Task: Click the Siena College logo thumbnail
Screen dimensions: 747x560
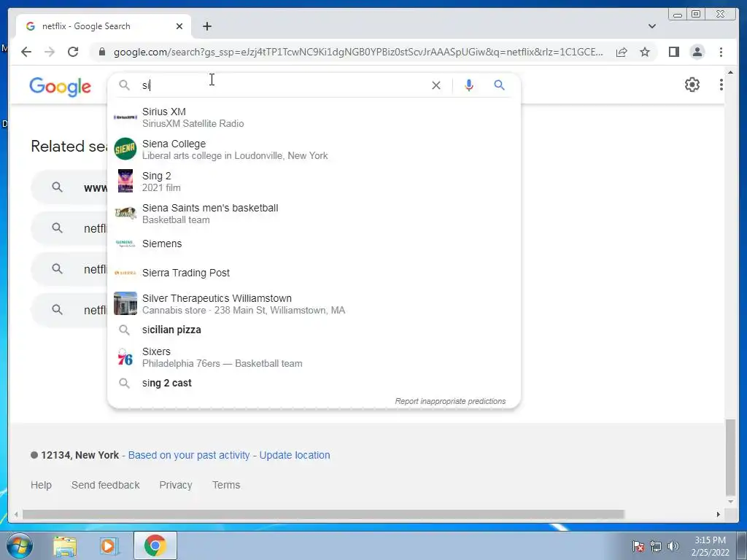Action: [125, 149]
